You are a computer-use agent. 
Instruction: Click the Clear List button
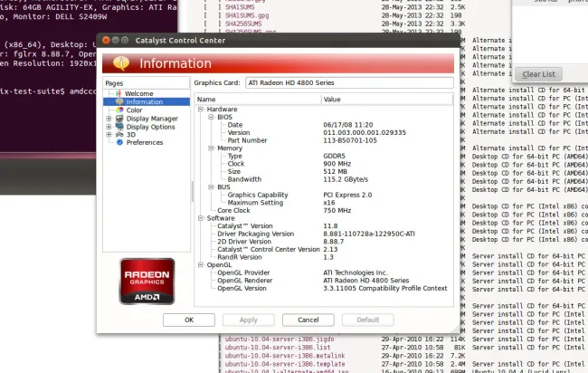[x=539, y=73]
